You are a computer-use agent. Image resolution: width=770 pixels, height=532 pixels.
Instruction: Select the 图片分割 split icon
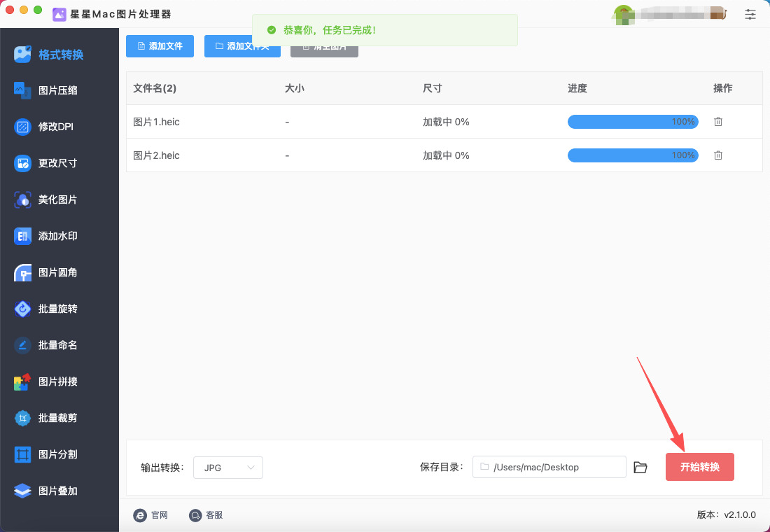(22, 454)
